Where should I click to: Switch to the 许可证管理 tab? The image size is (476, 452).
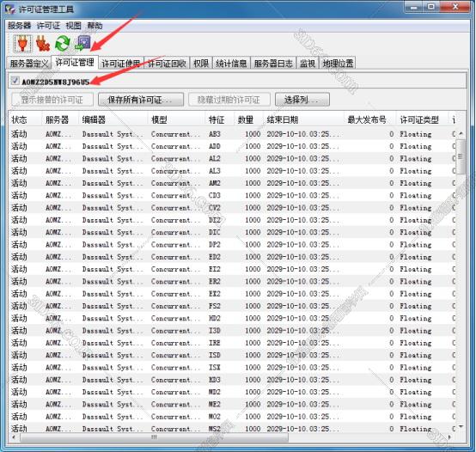click(x=75, y=63)
